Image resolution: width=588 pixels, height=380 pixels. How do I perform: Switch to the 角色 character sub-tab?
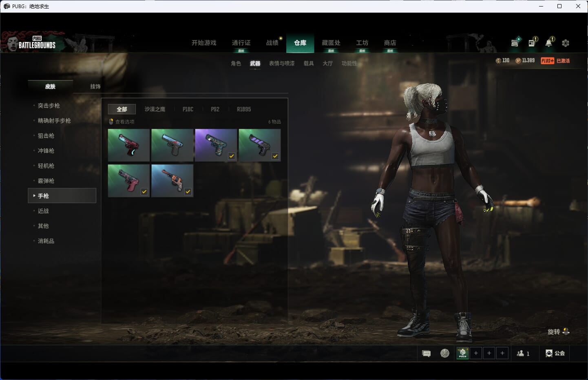tap(236, 64)
